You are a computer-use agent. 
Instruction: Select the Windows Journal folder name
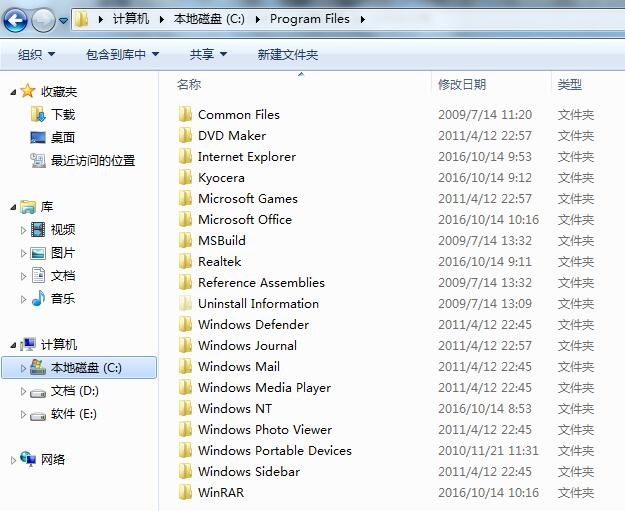(247, 345)
